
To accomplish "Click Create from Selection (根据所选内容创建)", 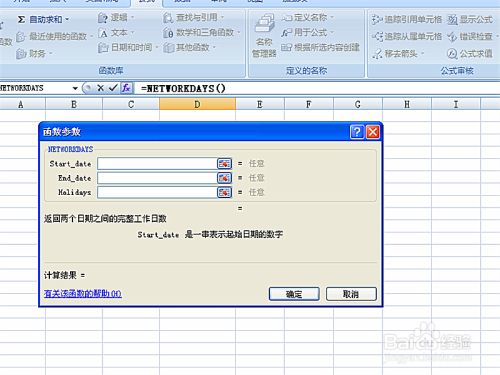I will 321,47.
